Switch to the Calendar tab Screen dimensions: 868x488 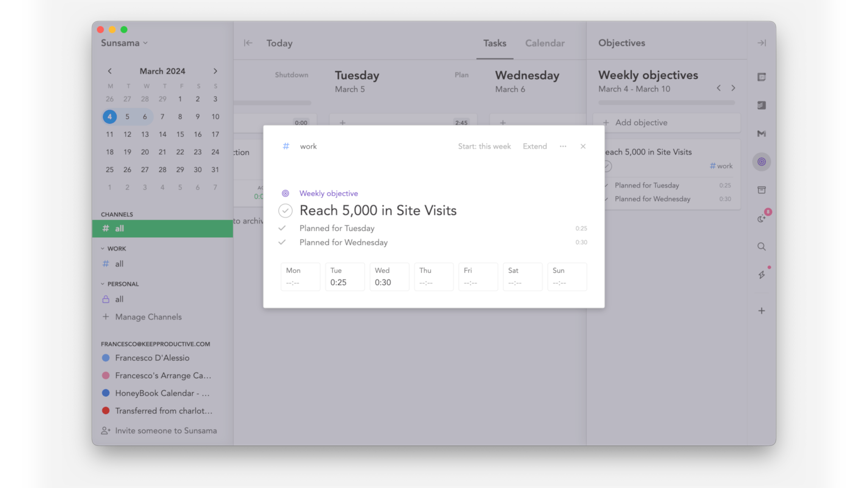coord(545,43)
